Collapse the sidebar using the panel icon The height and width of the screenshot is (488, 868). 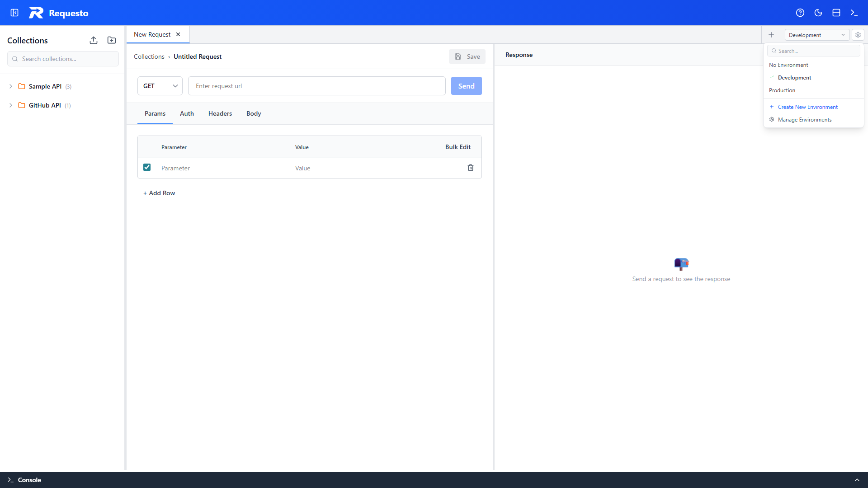coord(14,13)
